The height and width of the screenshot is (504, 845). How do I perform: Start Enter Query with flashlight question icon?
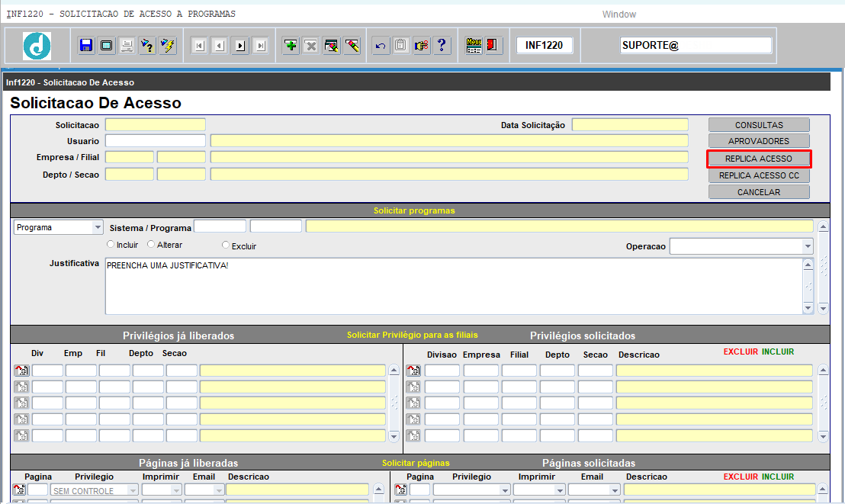click(147, 45)
